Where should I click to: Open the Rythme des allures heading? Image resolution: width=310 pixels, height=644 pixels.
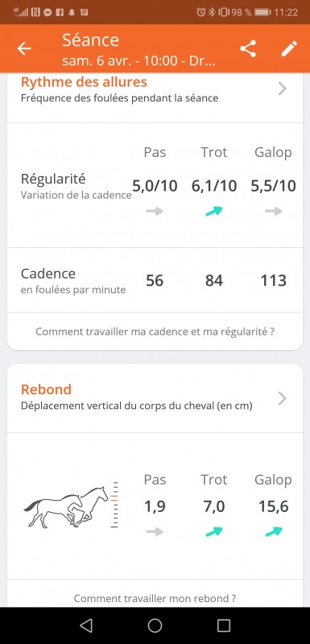(84, 82)
